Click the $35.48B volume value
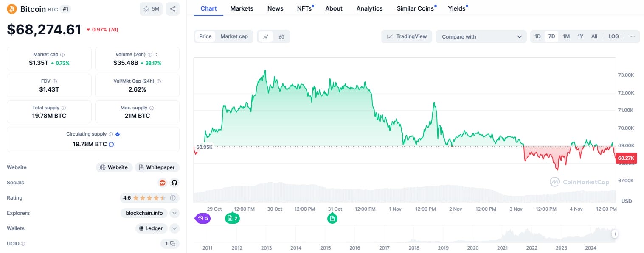644x253 pixels. pos(126,63)
